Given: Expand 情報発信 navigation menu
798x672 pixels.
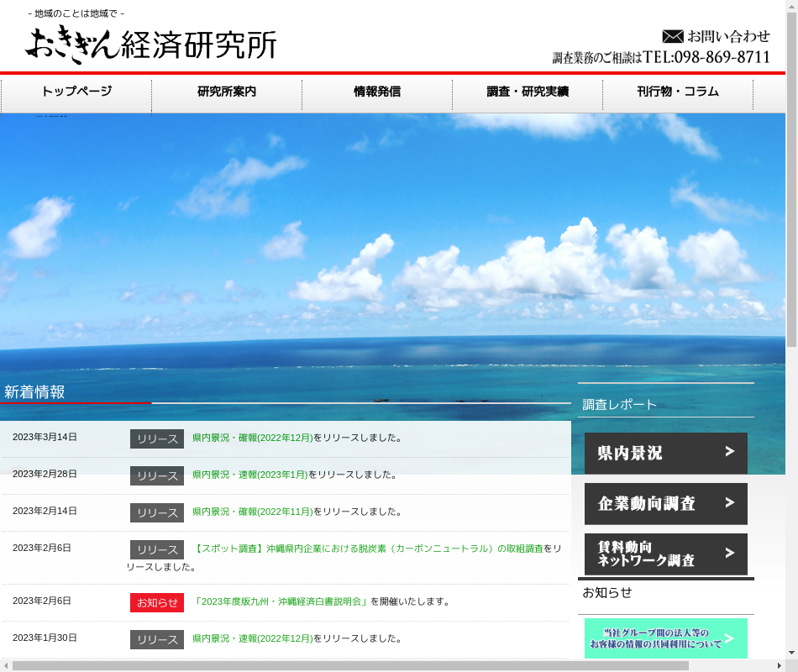Looking at the screenshot, I should pyautogui.click(x=377, y=92).
